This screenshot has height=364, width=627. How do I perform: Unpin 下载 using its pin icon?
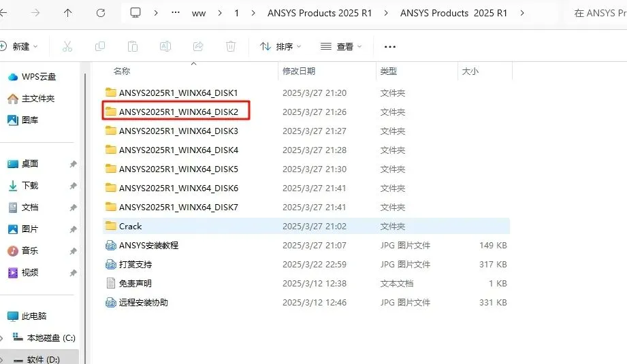tap(73, 186)
